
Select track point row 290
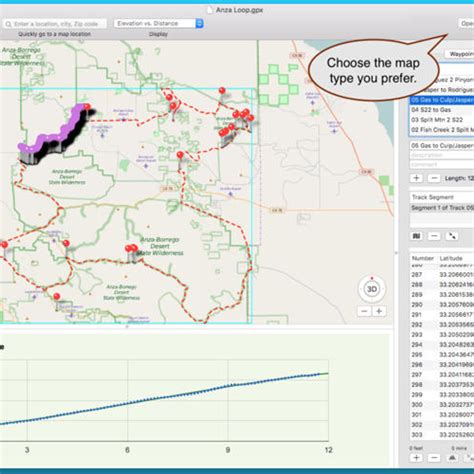click(x=442, y=305)
